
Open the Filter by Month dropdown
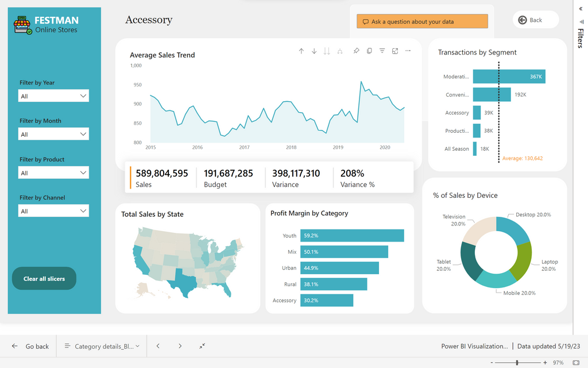tap(54, 135)
